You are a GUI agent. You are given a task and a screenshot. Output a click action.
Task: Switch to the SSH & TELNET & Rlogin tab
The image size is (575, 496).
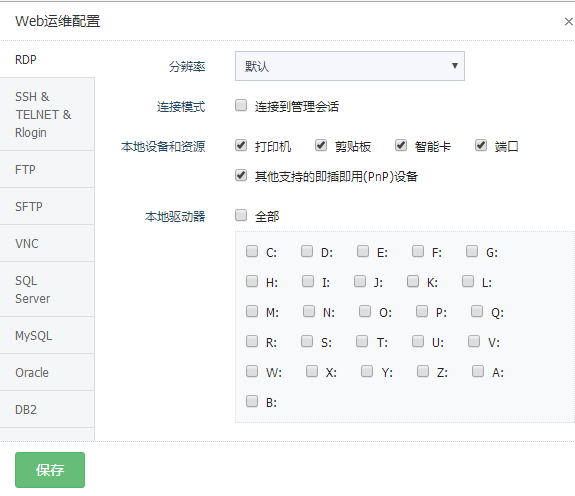click(x=47, y=114)
